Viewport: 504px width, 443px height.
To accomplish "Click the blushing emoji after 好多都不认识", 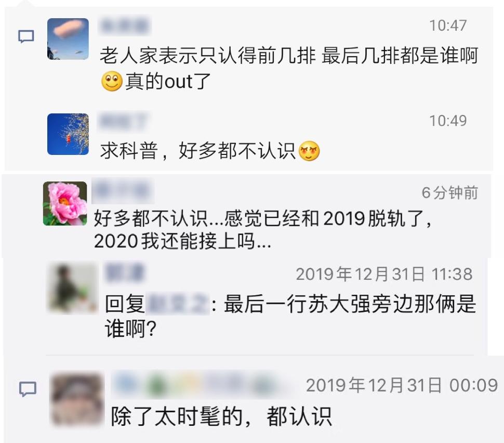I will pos(309,151).
